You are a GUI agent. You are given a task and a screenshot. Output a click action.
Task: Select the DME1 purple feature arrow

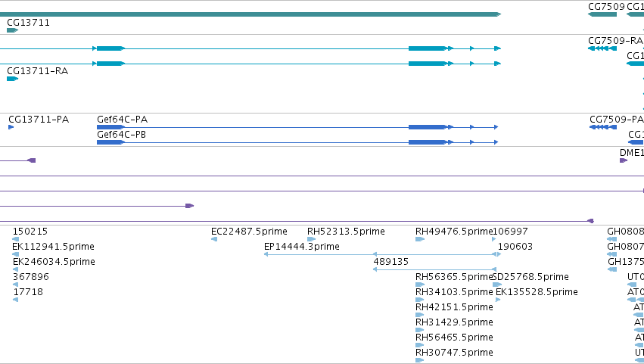(x=624, y=160)
